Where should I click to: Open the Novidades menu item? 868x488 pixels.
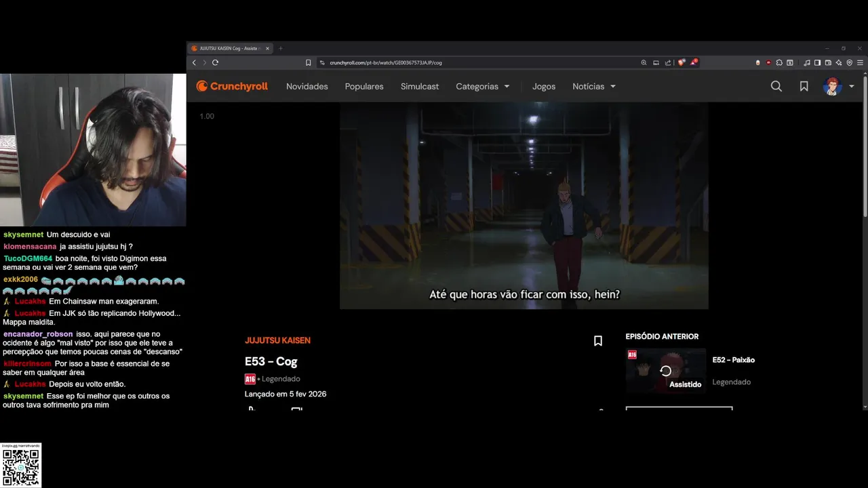pyautogui.click(x=307, y=87)
